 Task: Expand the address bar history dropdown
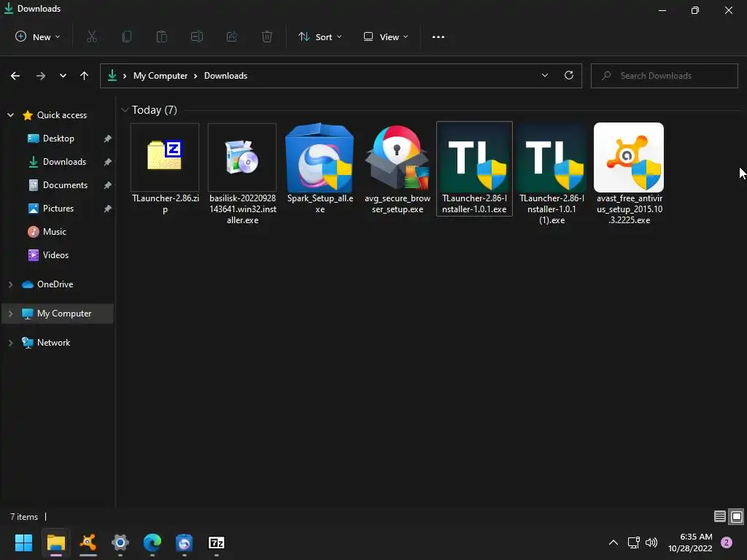[x=544, y=75]
